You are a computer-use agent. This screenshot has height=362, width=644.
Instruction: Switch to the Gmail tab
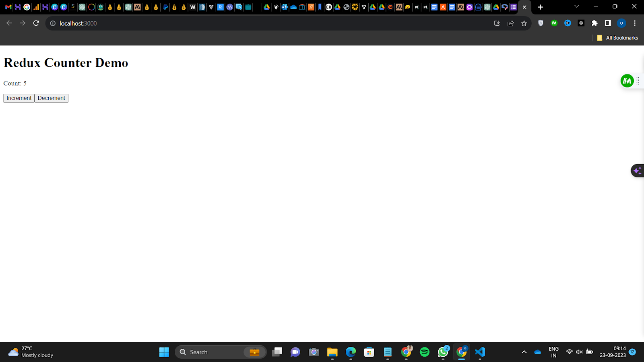click(8, 7)
